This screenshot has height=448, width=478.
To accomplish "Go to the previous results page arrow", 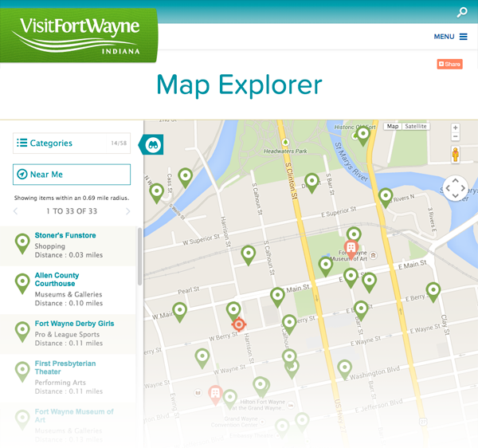I will click(16, 211).
